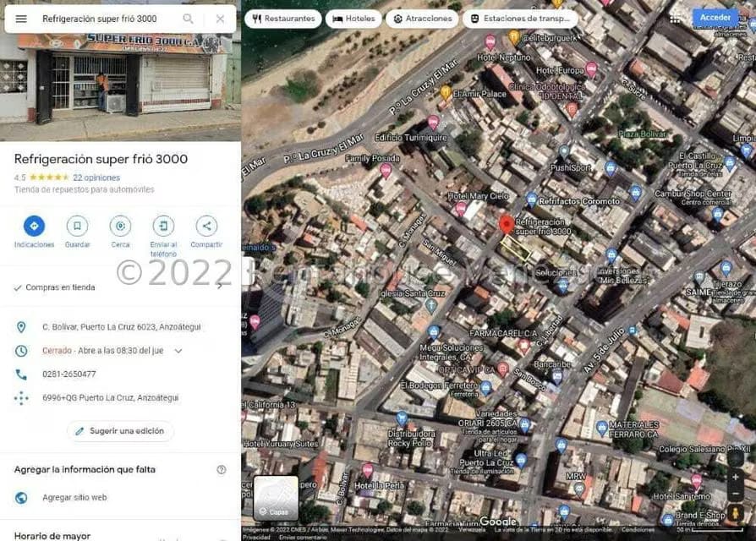Click the El Bodegon Ferretero marker
The width and height of the screenshot is (756, 541).
point(486,387)
